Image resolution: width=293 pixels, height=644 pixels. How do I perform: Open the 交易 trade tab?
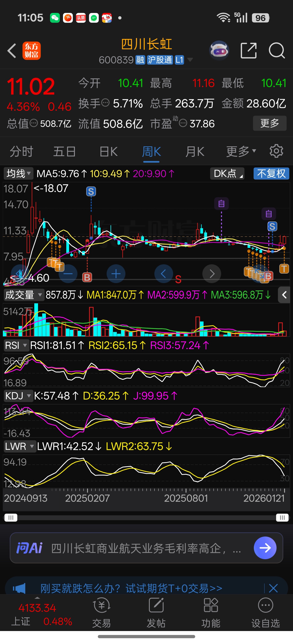(101, 612)
